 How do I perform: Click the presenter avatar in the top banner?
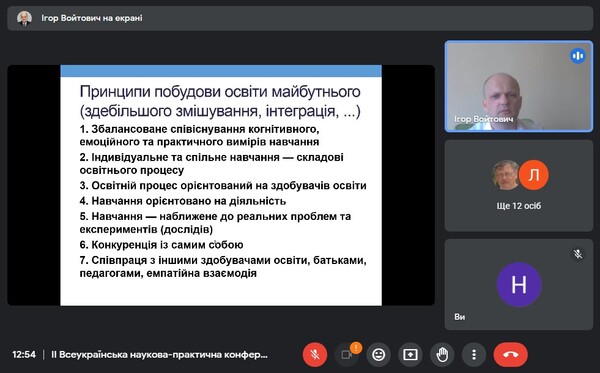tap(24, 18)
